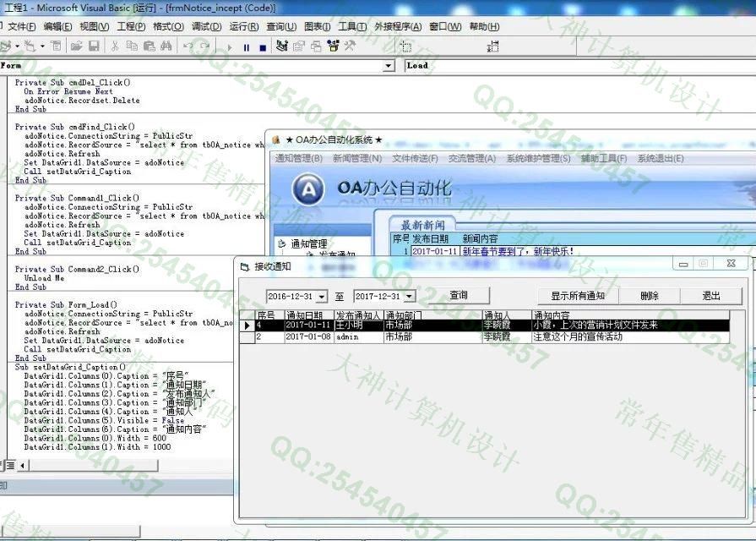Open the 2016-12-31 start date dropdown
This screenshot has height=541, width=756.
point(322,297)
